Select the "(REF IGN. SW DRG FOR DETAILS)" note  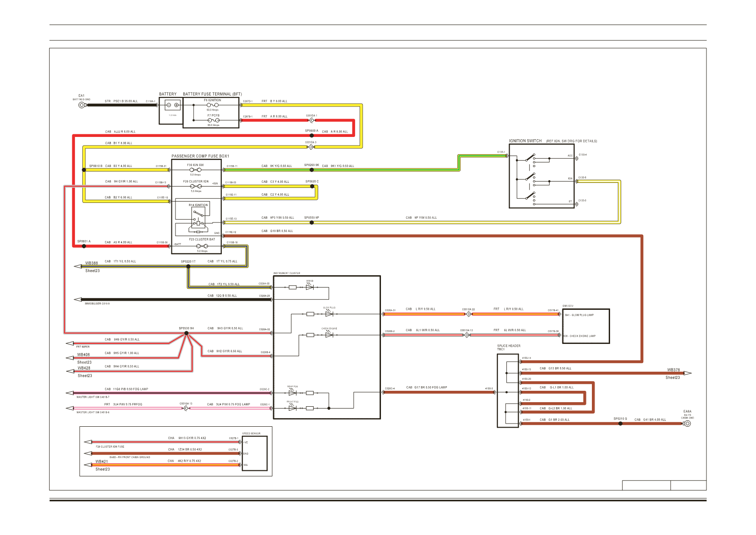tap(571, 141)
